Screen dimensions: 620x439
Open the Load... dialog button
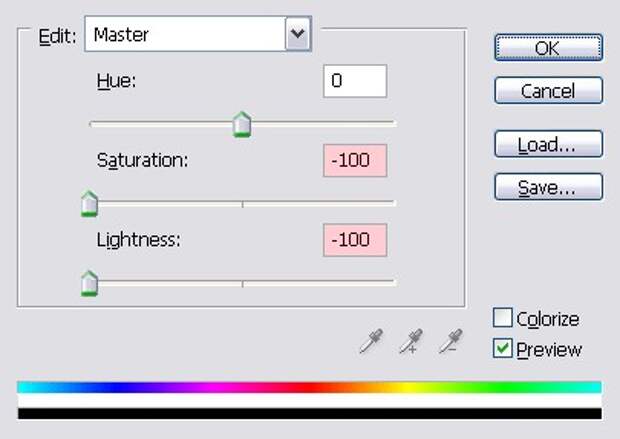tap(548, 145)
